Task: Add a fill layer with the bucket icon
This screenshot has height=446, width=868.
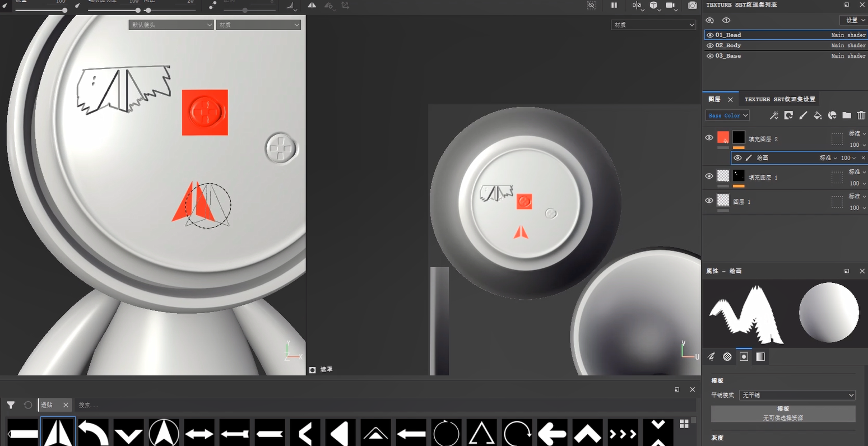Action: pos(818,115)
